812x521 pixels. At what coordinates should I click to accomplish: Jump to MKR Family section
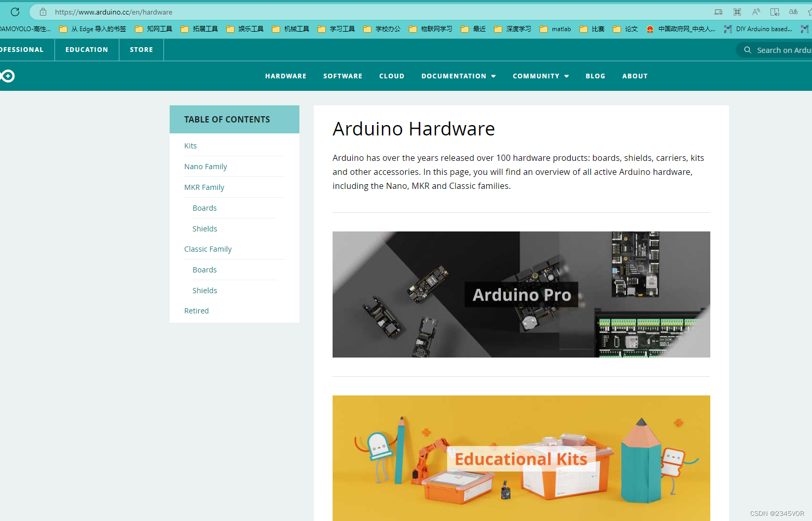click(204, 187)
